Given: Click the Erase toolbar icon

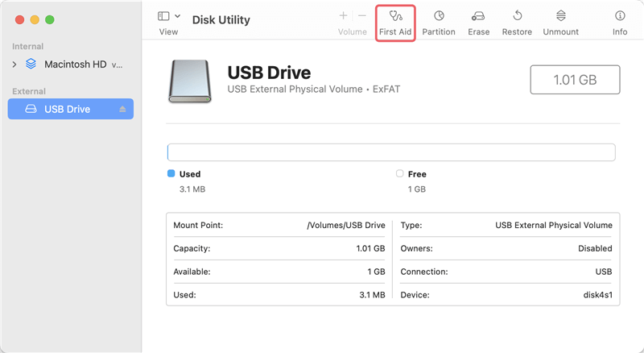Looking at the screenshot, I should pos(478,23).
